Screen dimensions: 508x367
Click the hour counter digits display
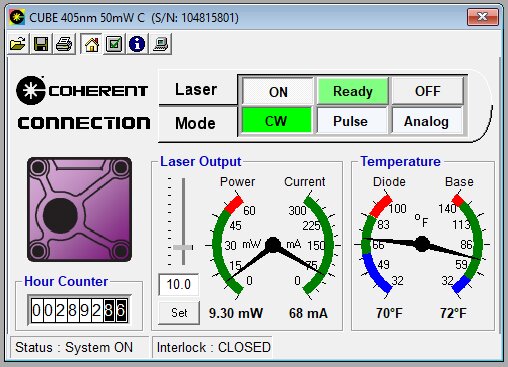[x=79, y=310]
